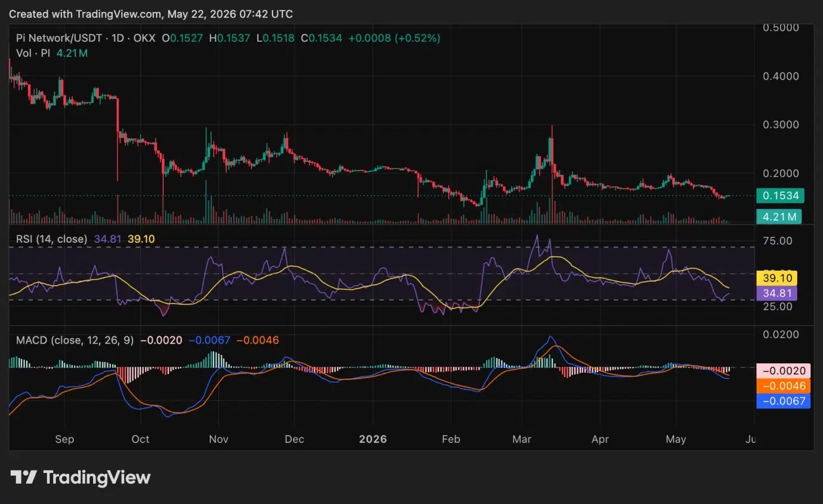Select the yellow 39.10 RSI average tag
Screen dimensions: 823x504
(x=776, y=278)
